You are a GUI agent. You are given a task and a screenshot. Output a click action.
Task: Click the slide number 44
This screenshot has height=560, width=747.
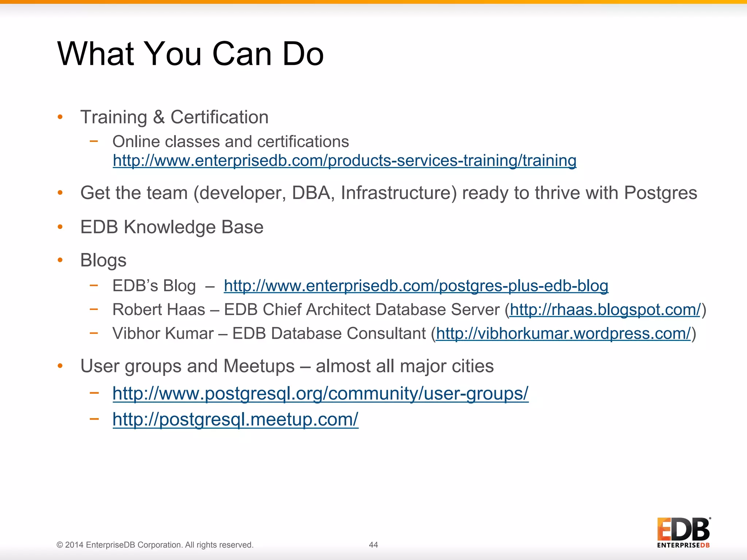click(373, 545)
